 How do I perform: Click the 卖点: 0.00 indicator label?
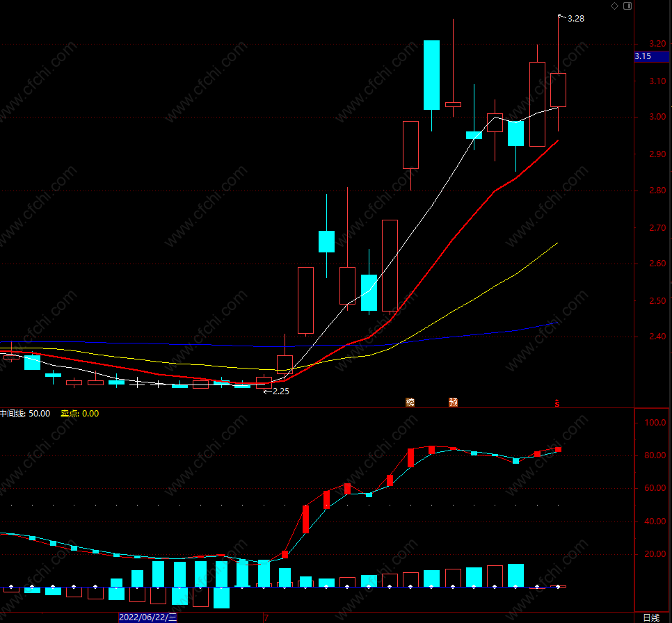tap(80, 414)
